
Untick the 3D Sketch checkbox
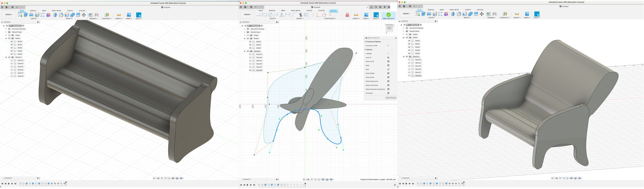click(388, 93)
